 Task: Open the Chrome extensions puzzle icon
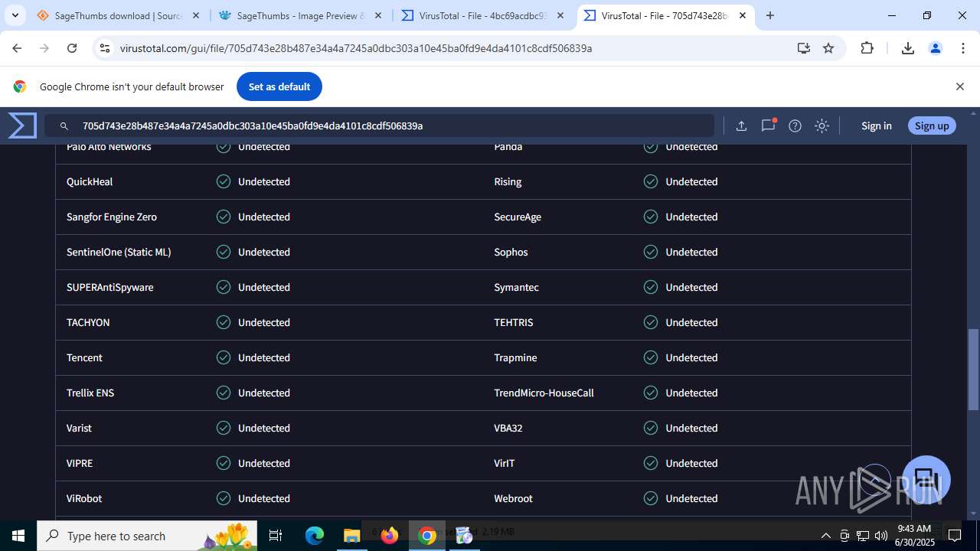coord(867,48)
